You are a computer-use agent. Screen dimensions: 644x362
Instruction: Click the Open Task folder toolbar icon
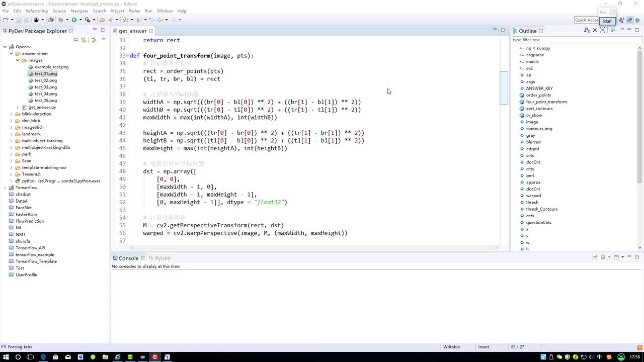pyautogui.click(x=102, y=20)
